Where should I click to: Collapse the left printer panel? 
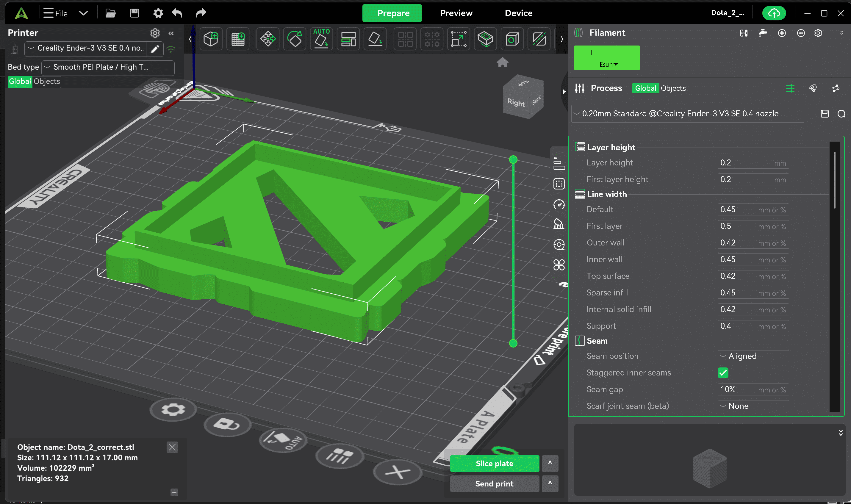(x=171, y=33)
